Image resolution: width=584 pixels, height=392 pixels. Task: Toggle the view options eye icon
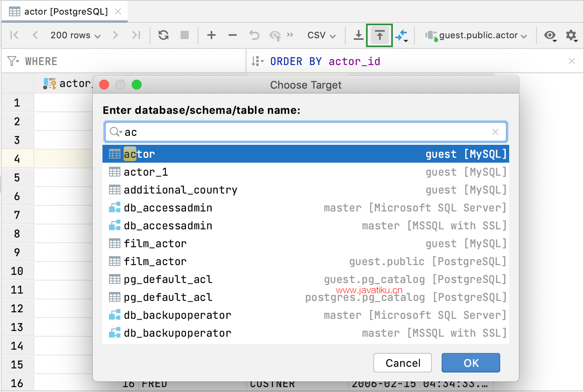click(550, 36)
